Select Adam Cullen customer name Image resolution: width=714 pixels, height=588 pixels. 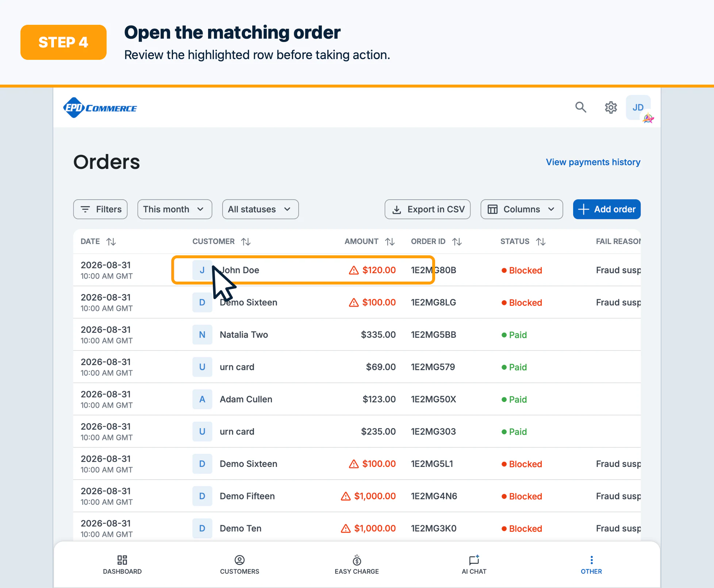[x=246, y=399]
